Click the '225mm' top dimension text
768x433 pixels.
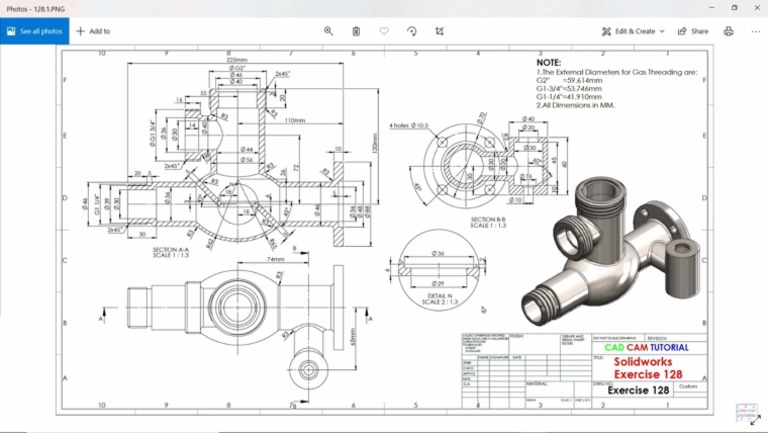point(237,60)
